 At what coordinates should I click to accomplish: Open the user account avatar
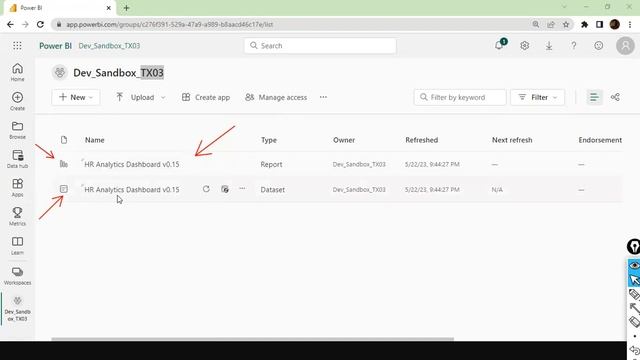click(x=625, y=46)
